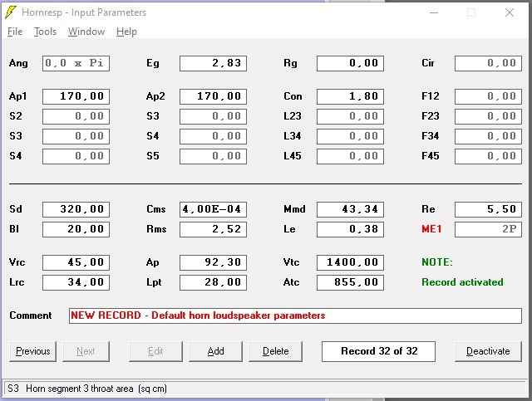532x401 pixels.
Task: Select the Ang input field
Action: [x=76, y=63]
